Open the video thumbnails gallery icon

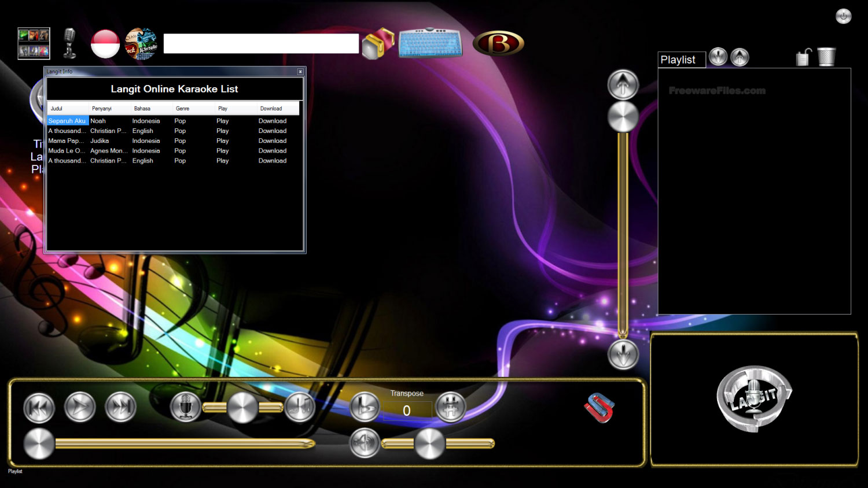(34, 43)
